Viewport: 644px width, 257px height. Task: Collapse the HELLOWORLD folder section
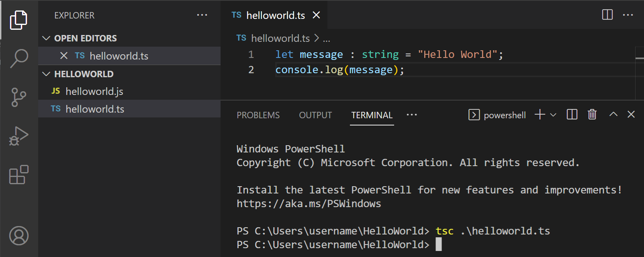click(x=47, y=74)
